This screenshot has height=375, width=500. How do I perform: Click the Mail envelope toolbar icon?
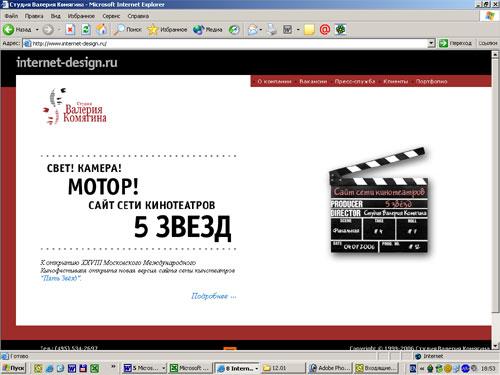click(253, 30)
